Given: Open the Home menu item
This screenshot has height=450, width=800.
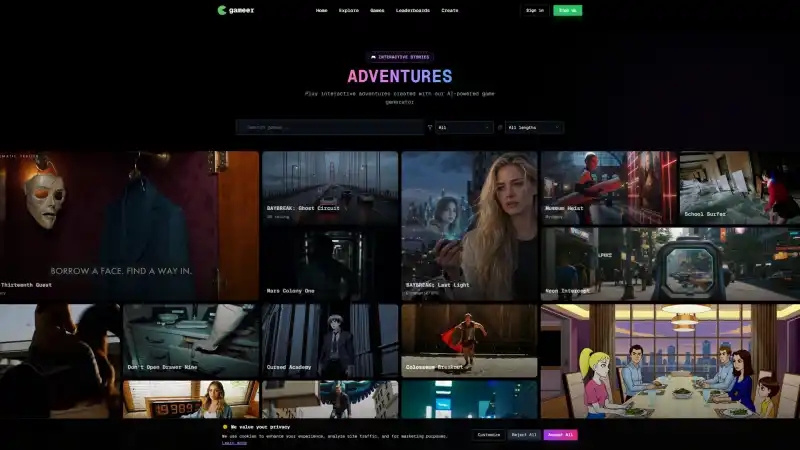Looking at the screenshot, I should [321, 10].
